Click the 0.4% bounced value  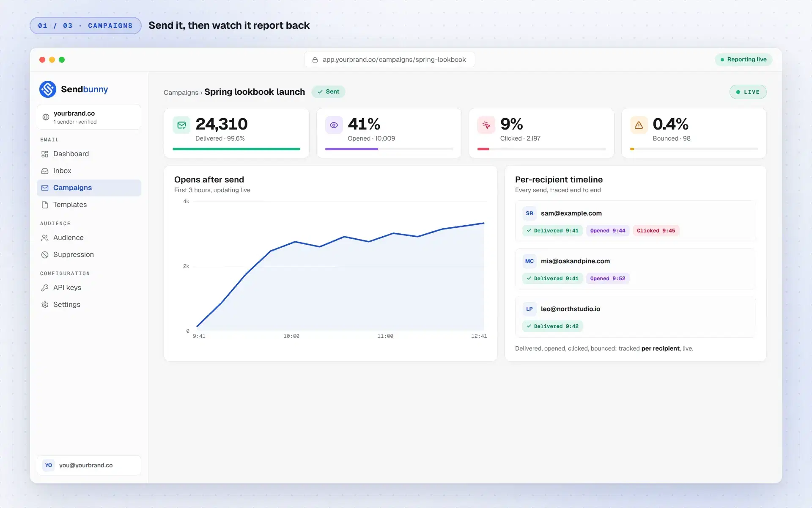point(670,124)
